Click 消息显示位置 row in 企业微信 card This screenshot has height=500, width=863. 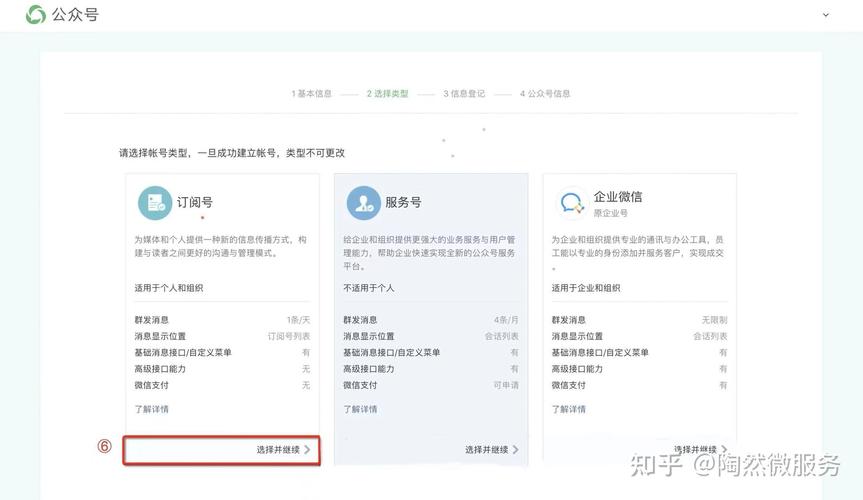pyautogui.click(x=640, y=336)
